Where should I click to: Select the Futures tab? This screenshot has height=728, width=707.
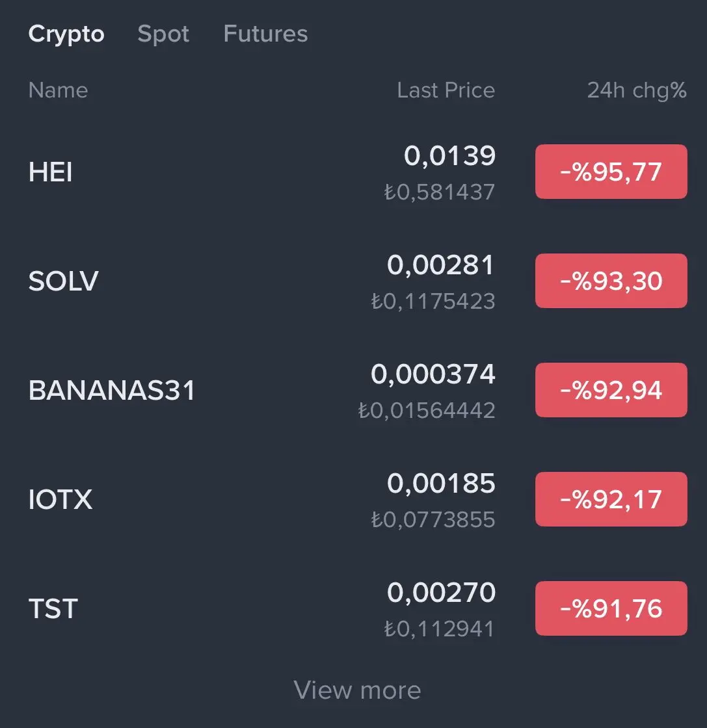pyautogui.click(x=265, y=34)
